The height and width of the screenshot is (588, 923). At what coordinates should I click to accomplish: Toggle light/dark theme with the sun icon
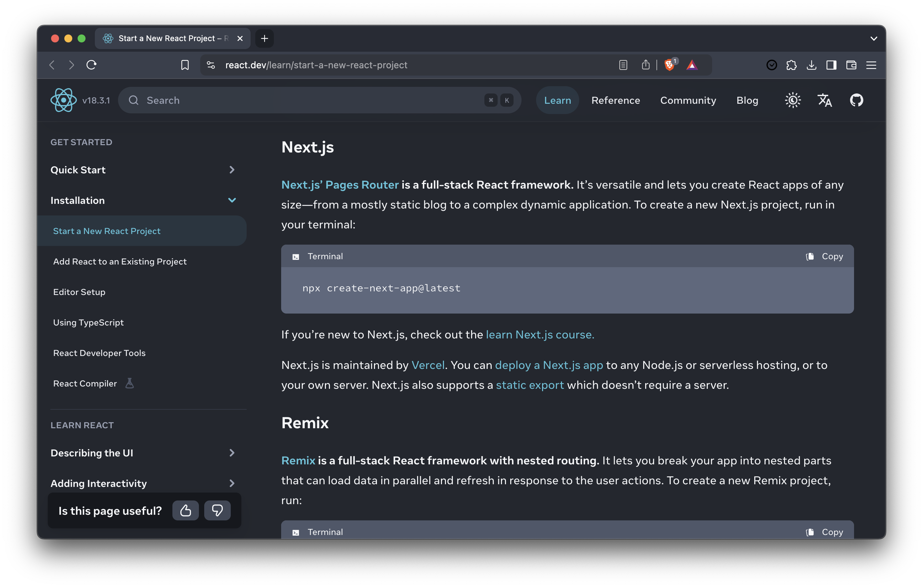(793, 100)
